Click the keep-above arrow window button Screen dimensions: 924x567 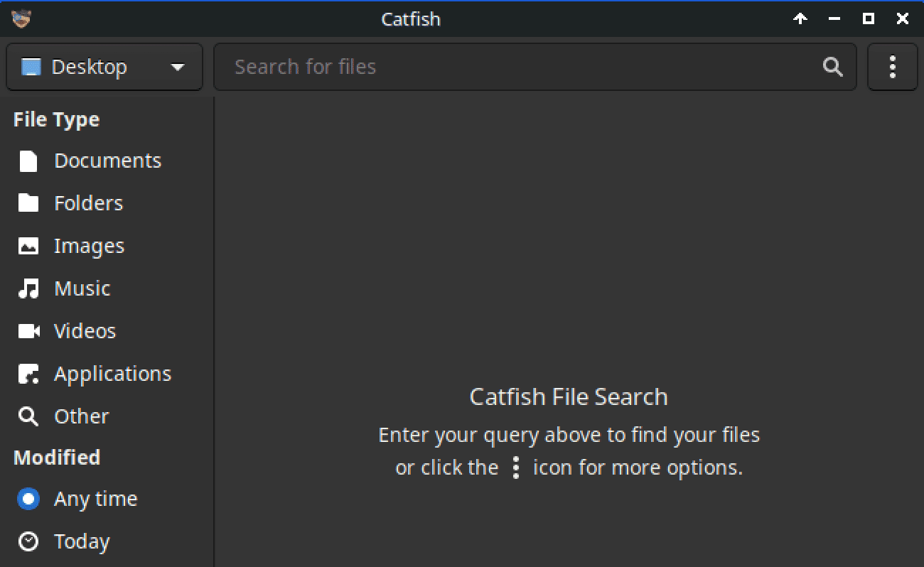pyautogui.click(x=800, y=19)
